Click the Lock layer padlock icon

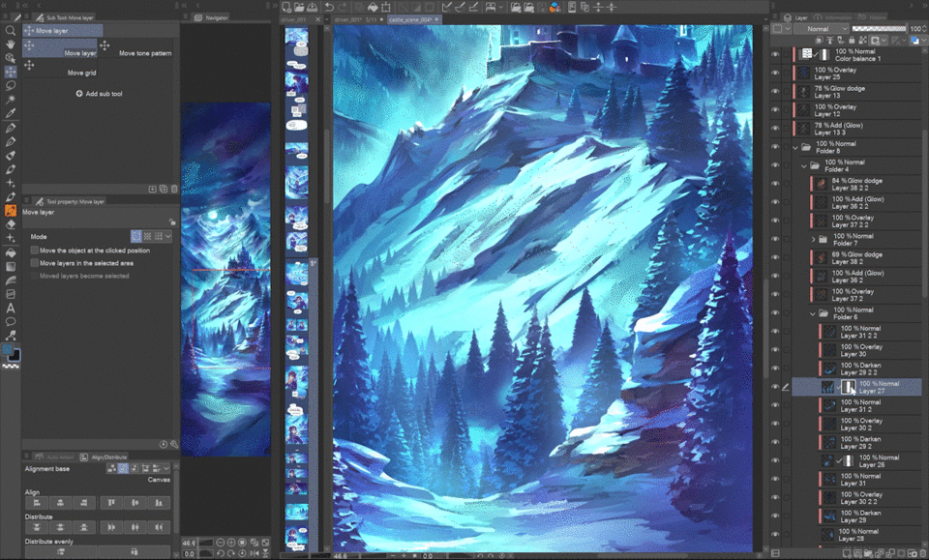[x=852, y=41]
